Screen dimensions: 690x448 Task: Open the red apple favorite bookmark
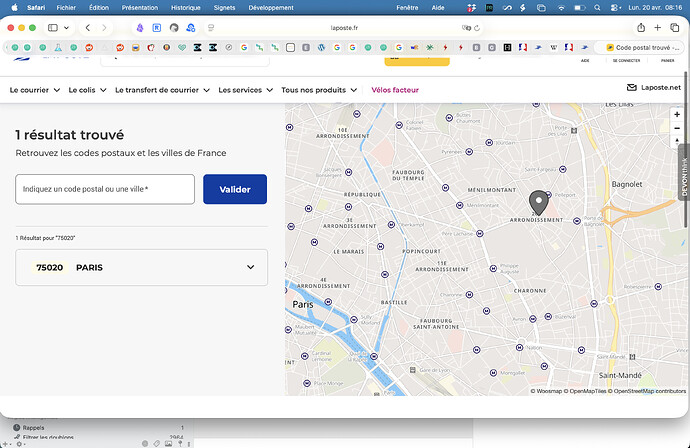point(151,48)
